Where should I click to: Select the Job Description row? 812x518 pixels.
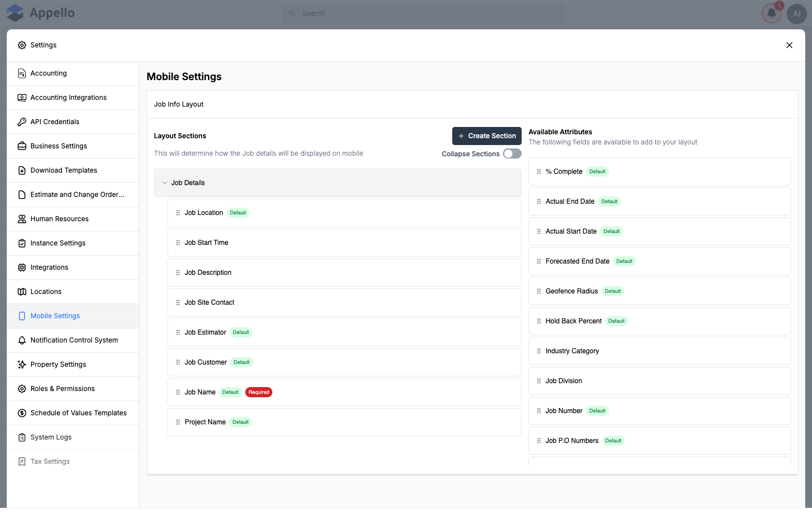(344, 273)
